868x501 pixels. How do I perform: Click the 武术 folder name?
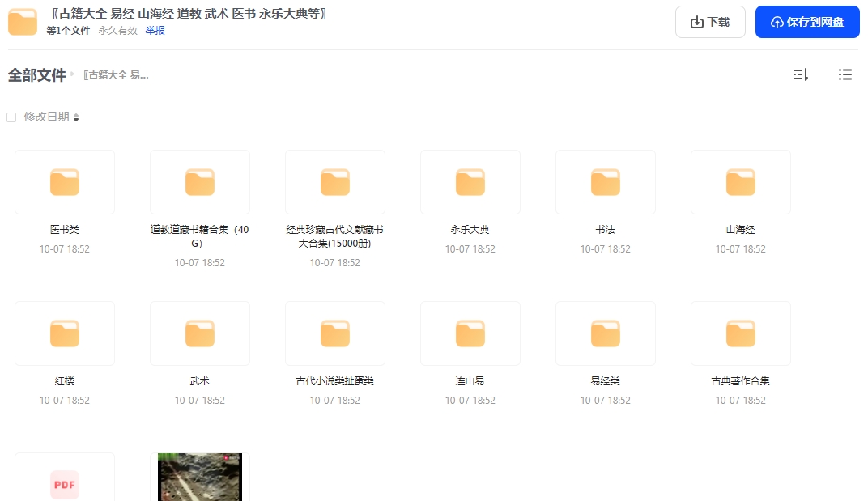[x=200, y=381]
